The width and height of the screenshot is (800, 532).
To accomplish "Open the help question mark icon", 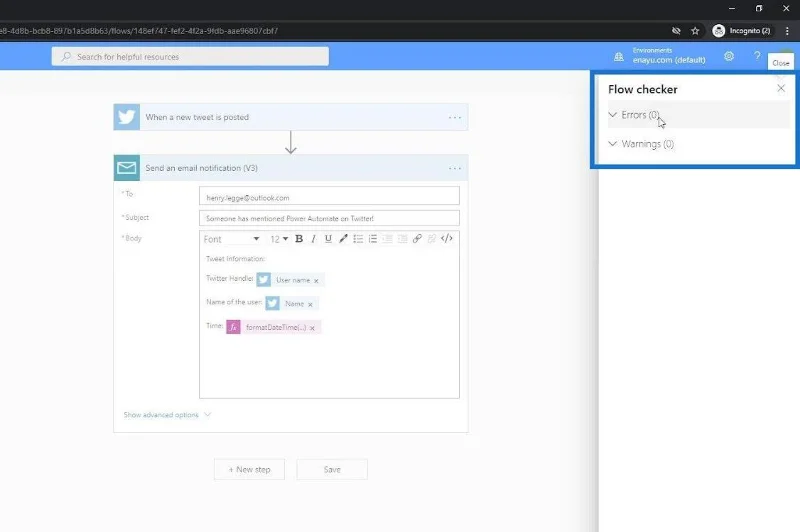I will [x=757, y=56].
